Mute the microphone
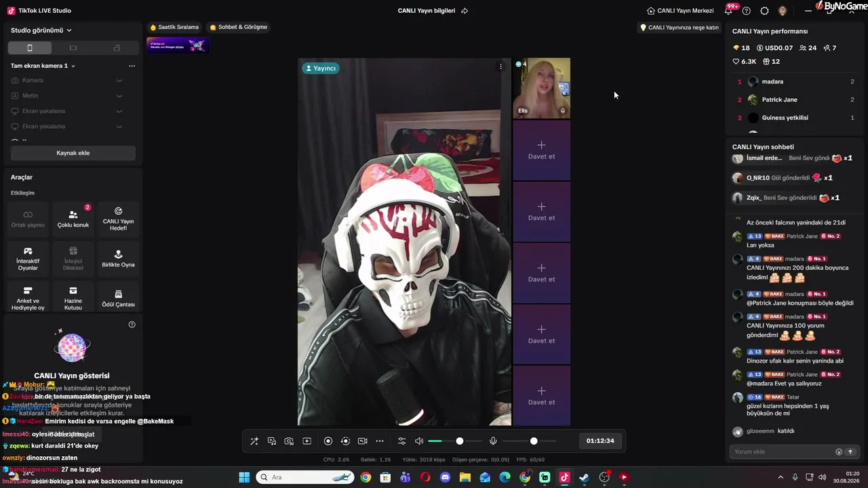This screenshot has height=488, width=868. 493,441
